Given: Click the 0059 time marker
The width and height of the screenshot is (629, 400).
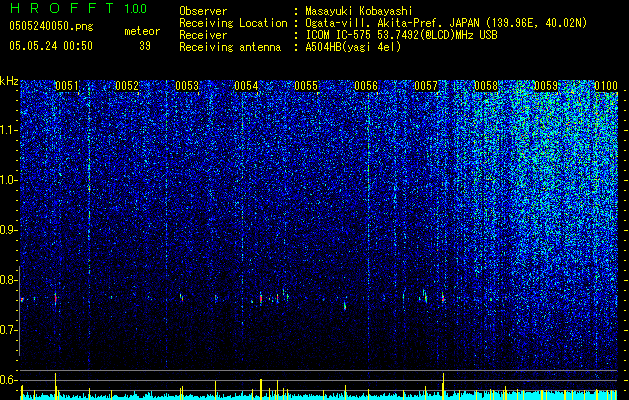Looking at the screenshot, I should [x=546, y=86].
